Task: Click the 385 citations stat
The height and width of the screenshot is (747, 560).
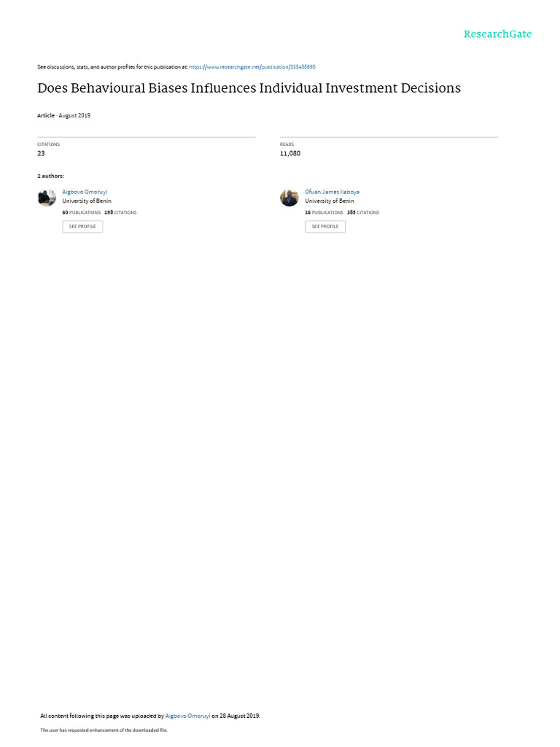Action: (x=363, y=212)
